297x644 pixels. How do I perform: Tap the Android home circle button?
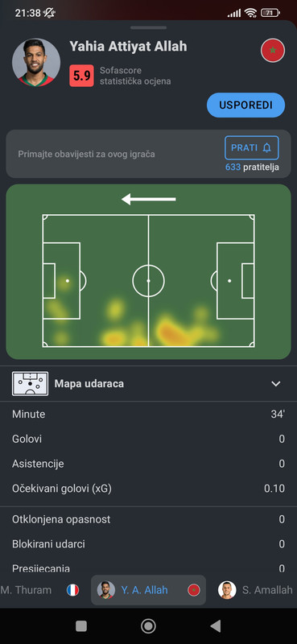pos(148,626)
